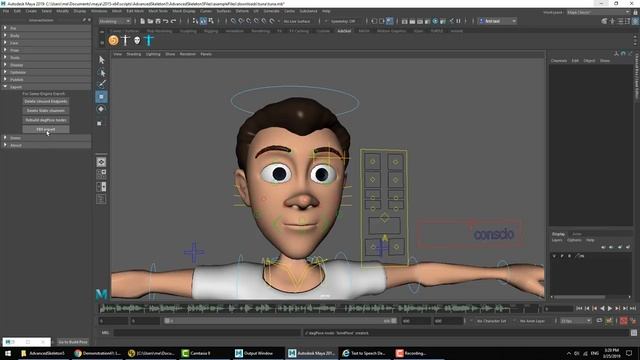Open the viewport Shading menu
The image size is (640, 360).
pos(133,54)
